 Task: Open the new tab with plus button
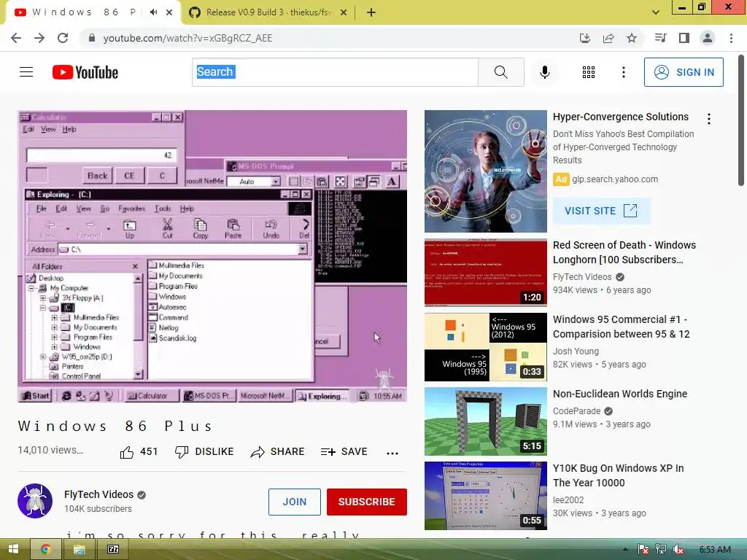371,12
